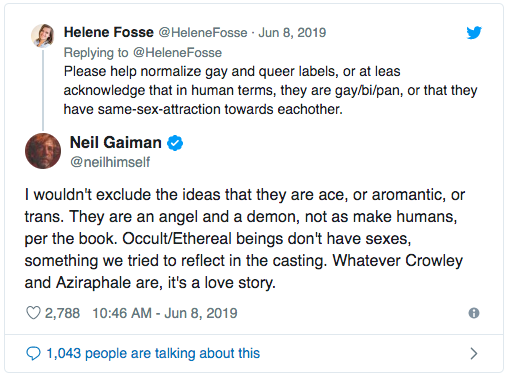Open the tweet info icon
This screenshot has height=376, width=505.
(x=474, y=313)
